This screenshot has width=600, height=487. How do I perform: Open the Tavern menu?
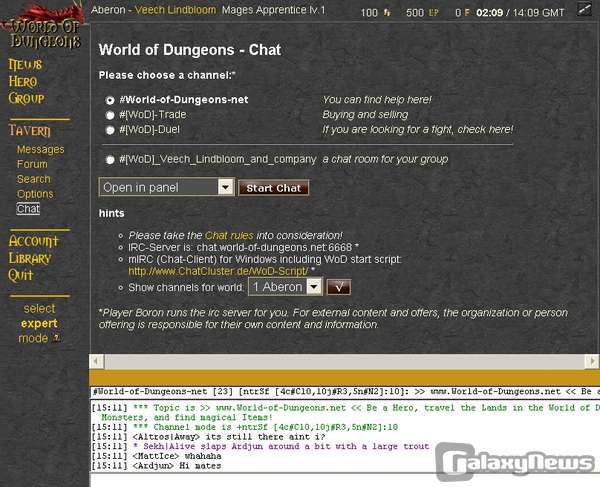(x=29, y=130)
